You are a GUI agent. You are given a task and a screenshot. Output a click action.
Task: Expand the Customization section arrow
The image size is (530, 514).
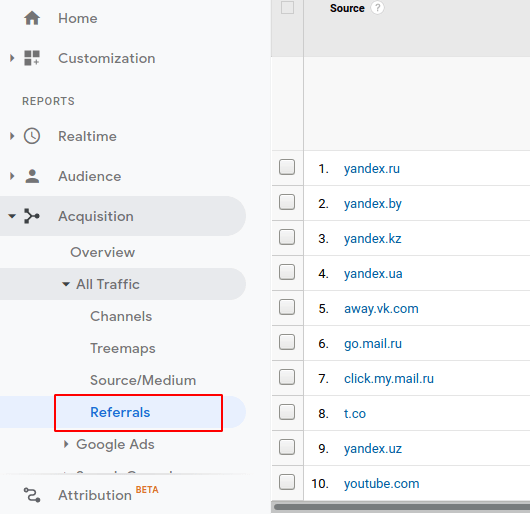point(12,58)
